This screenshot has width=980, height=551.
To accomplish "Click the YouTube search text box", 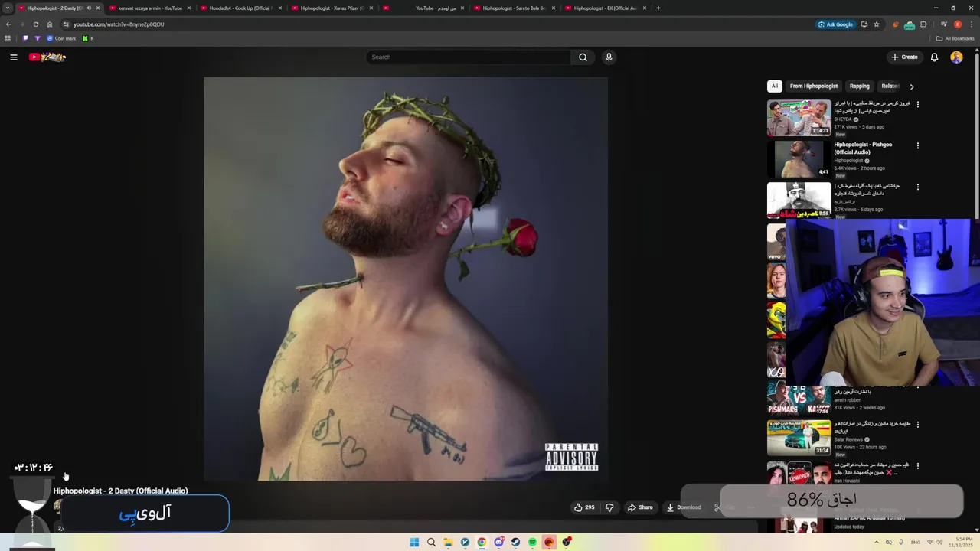I will (x=469, y=57).
